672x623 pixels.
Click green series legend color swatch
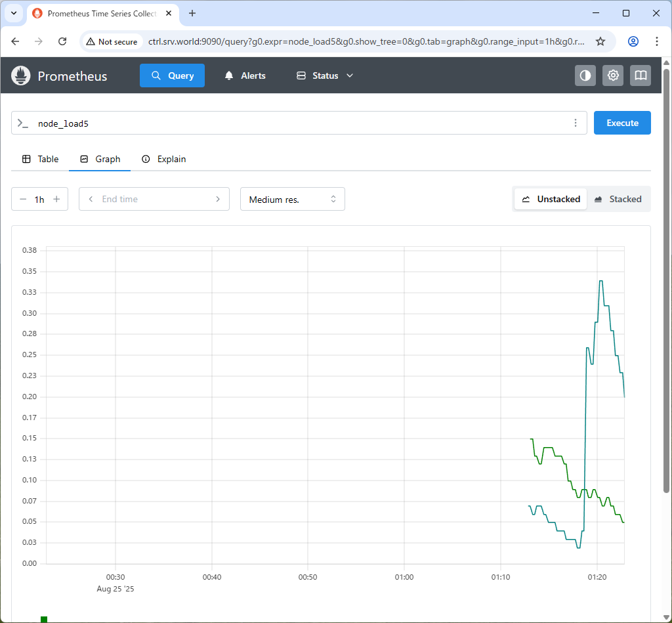tap(44, 619)
